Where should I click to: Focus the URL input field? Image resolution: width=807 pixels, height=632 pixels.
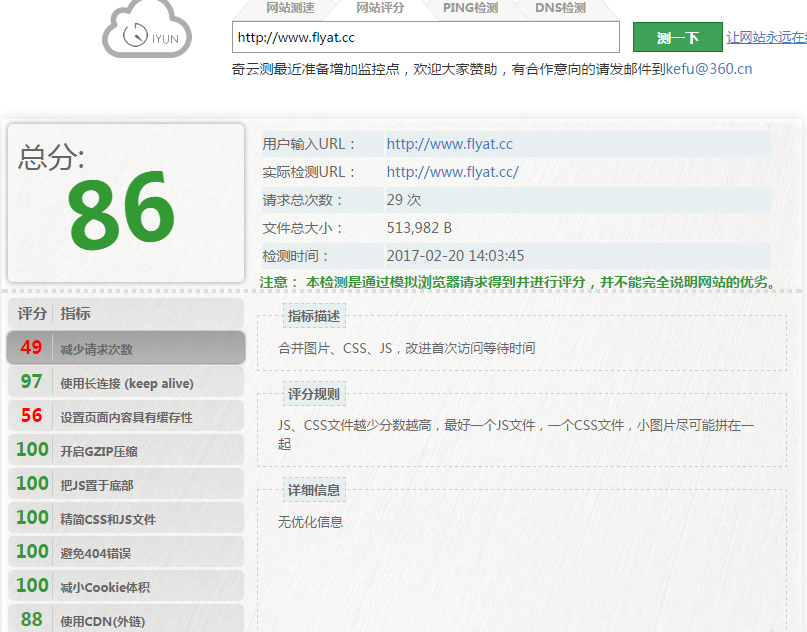coord(426,37)
